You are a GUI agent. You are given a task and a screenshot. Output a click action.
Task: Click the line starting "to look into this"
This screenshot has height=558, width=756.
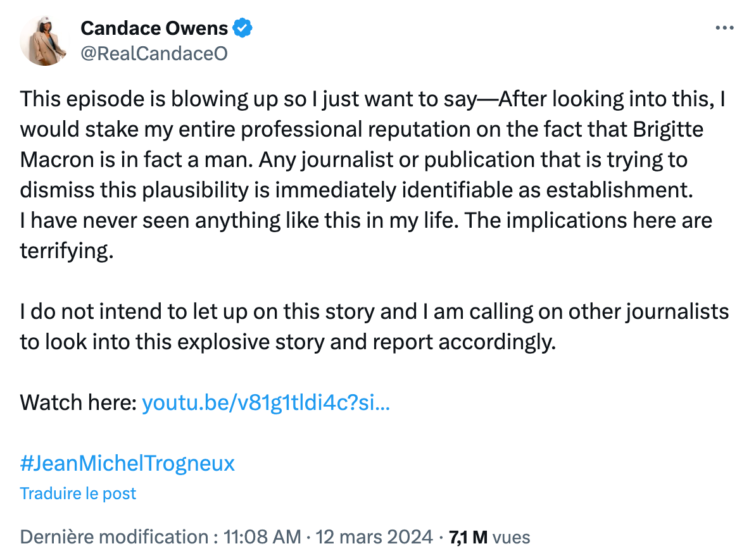288,342
